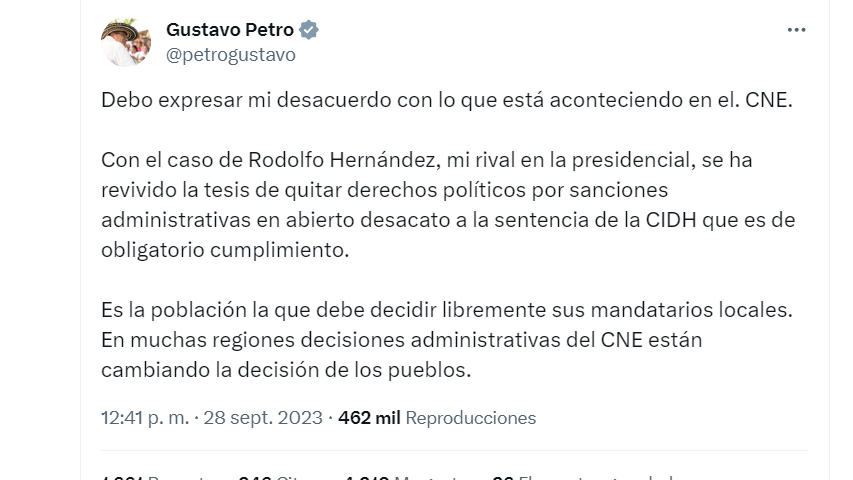Open the partially visible Me gusta count
The height and width of the screenshot is (480, 853).
pos(411,477)
